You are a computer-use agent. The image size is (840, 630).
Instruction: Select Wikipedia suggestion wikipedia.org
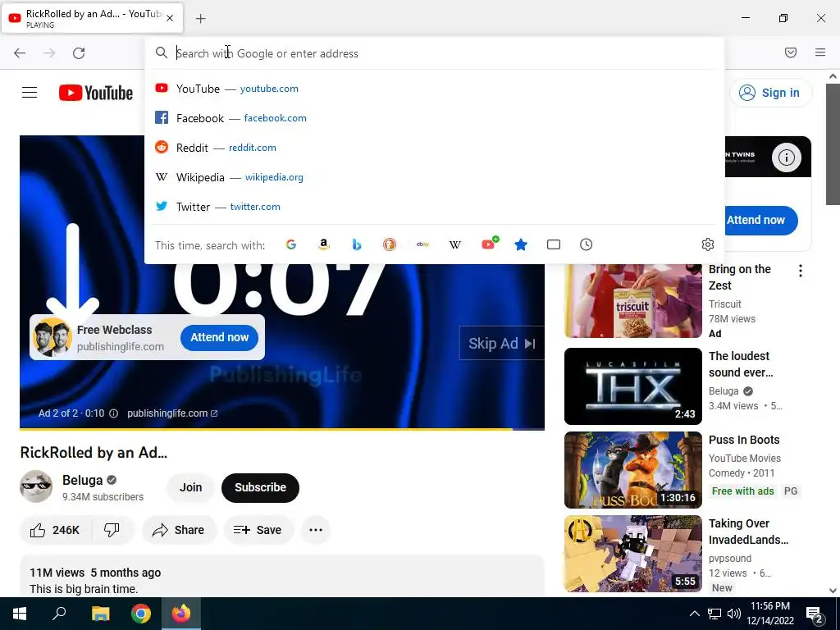click(x=435, y=177)
